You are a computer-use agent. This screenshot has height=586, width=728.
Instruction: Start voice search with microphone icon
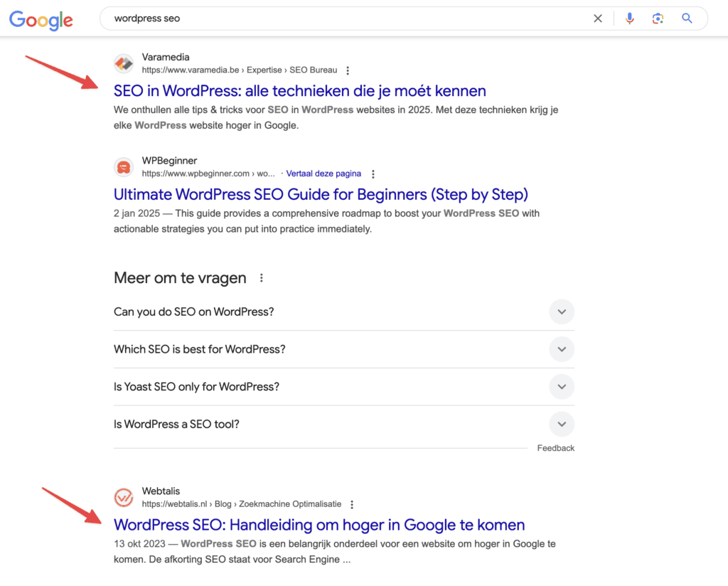[629, 18]
